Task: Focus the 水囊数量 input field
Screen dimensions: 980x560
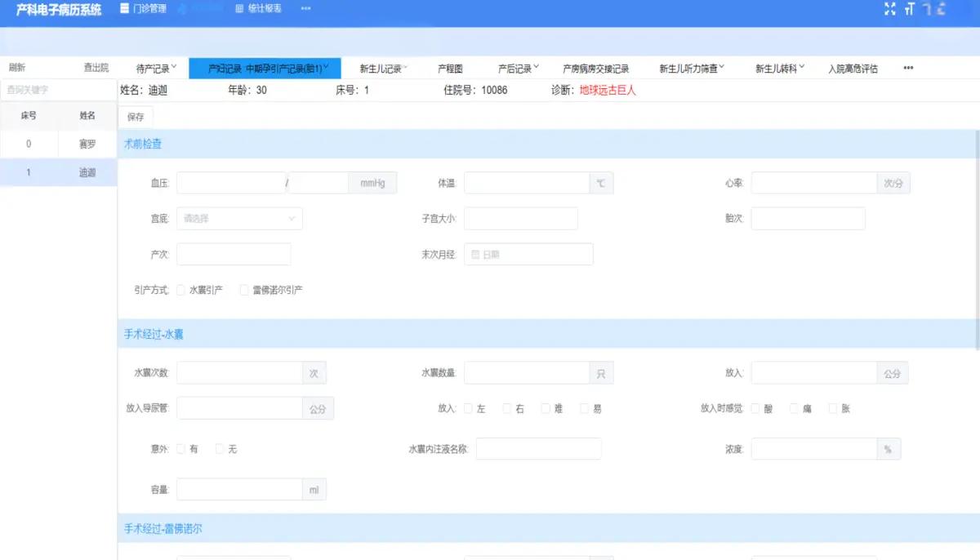Action: [x=527, y=373]
